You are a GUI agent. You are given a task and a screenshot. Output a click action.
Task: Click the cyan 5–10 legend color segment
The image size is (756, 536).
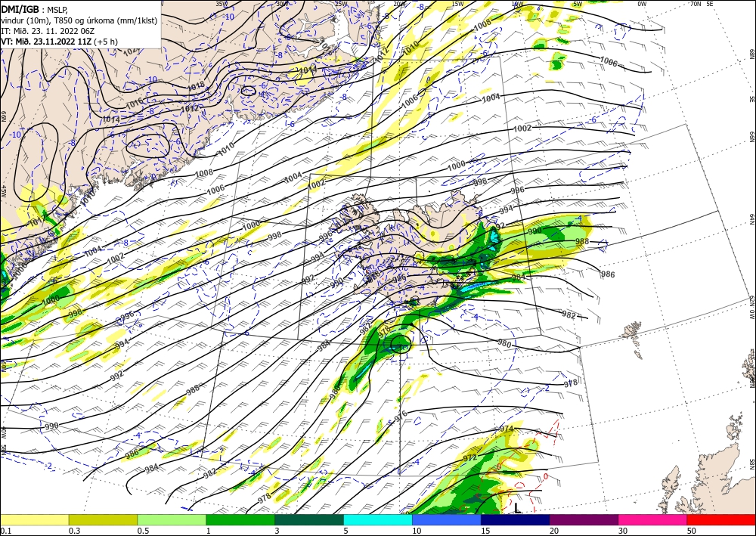(x=378, y=519)
